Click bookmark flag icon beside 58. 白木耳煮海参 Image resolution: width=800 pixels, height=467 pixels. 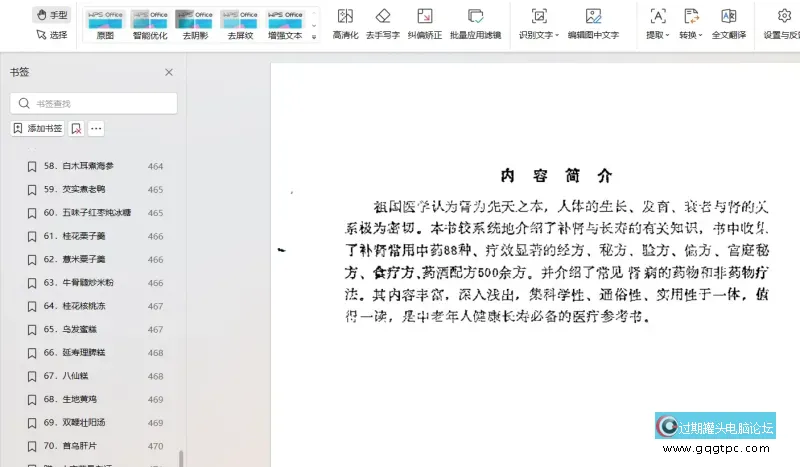point(32,166)
